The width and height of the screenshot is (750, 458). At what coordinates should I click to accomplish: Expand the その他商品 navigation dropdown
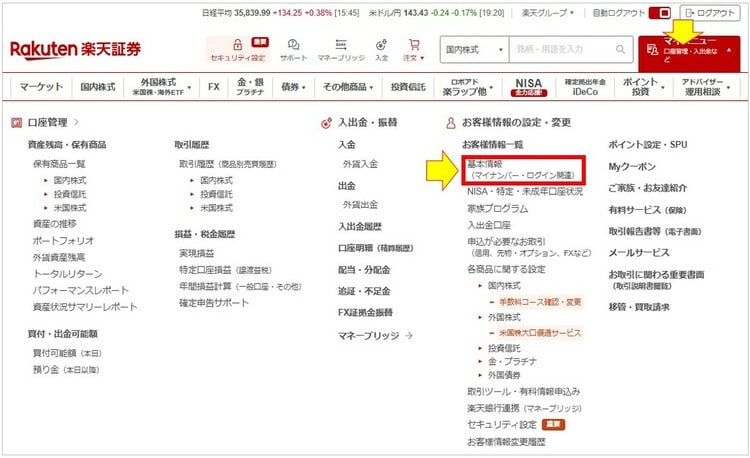(348, 87)
